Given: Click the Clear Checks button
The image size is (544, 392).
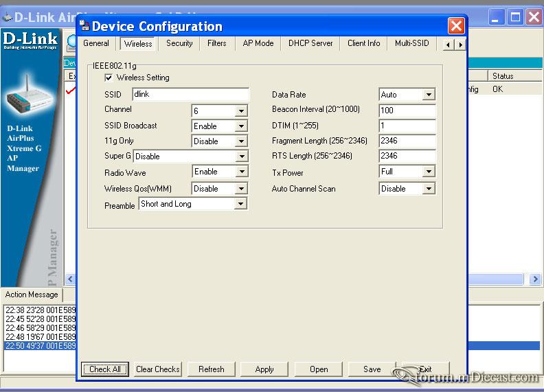Looking at the screenshot, I should coord(158,369).
